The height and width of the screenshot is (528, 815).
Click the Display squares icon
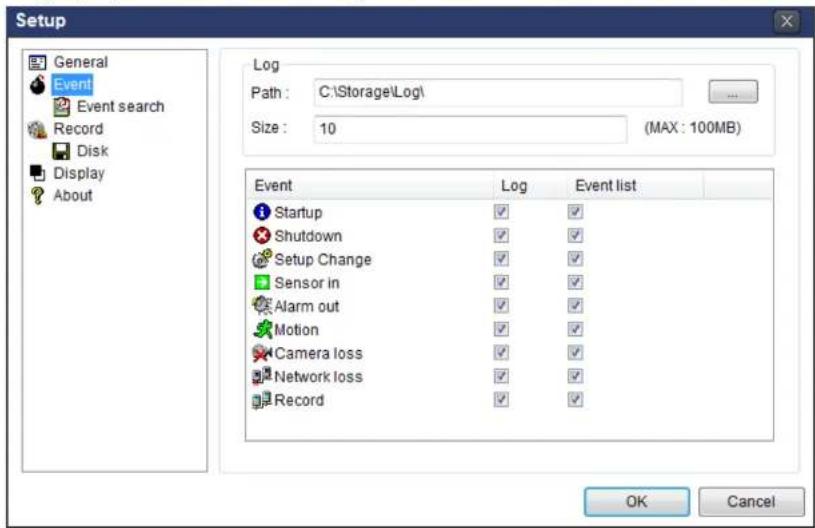point(37,173)
